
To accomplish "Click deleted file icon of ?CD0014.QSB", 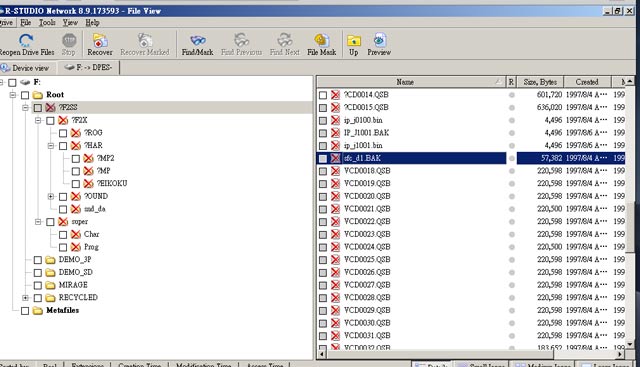I will (336, 95).
